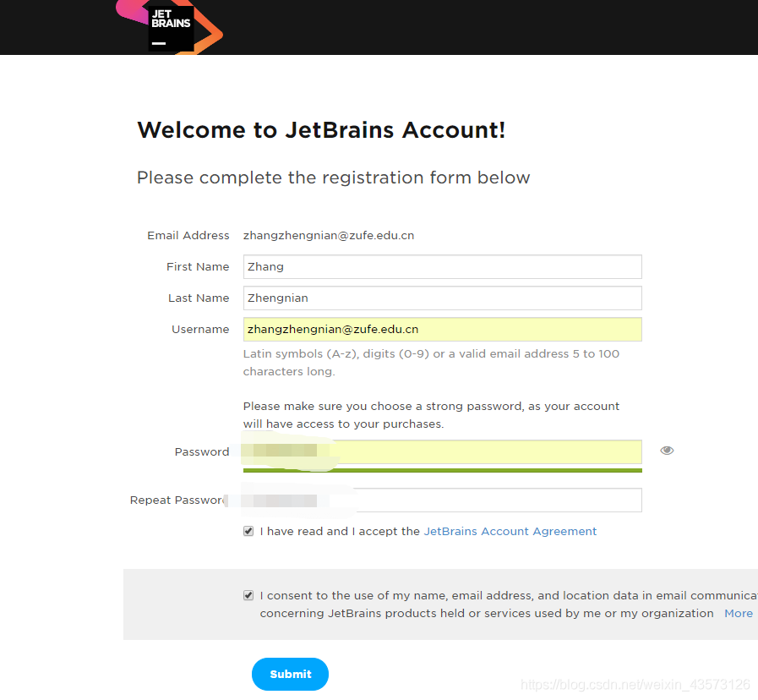Click the First Name label
Viewport: 758px width, 700px height.
coord(198,267)
